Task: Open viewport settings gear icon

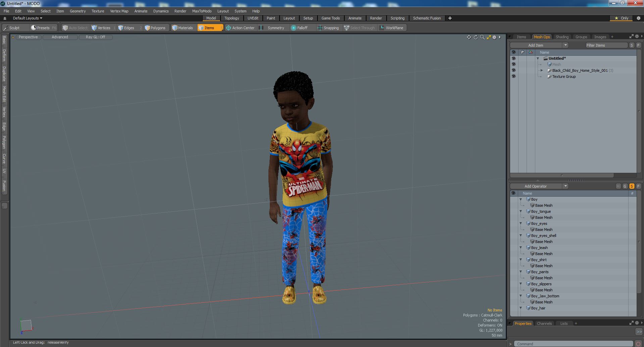Action: (494, 37)
